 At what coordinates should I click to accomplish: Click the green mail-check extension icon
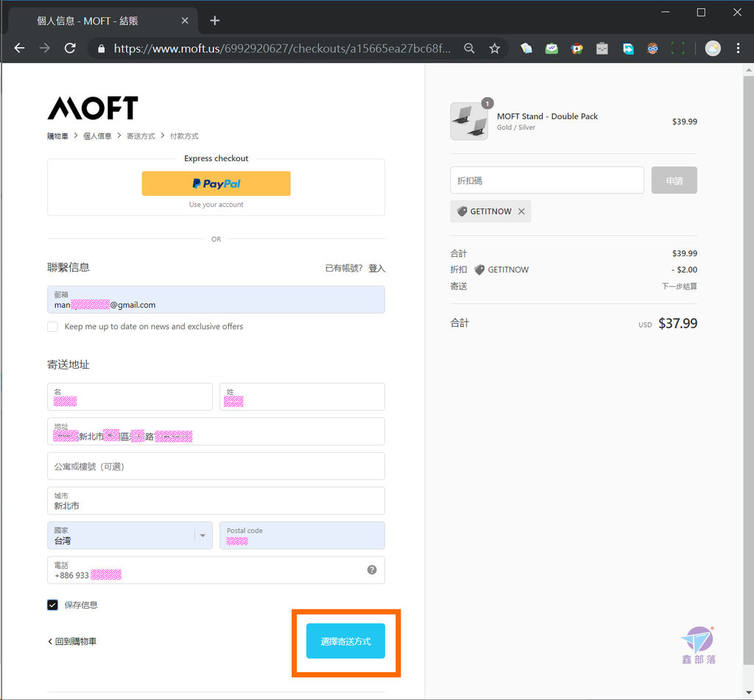(552, 48)
